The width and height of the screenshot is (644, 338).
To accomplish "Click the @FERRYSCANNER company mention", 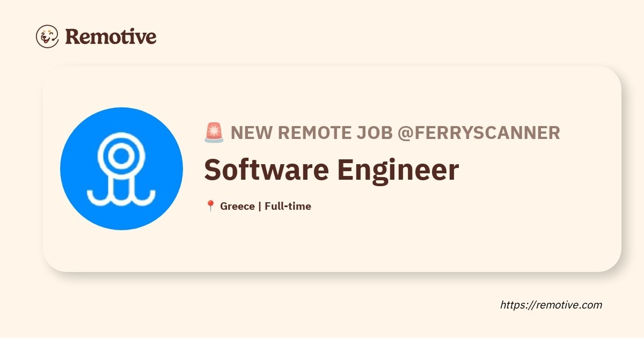I will [x=479, y=133].
